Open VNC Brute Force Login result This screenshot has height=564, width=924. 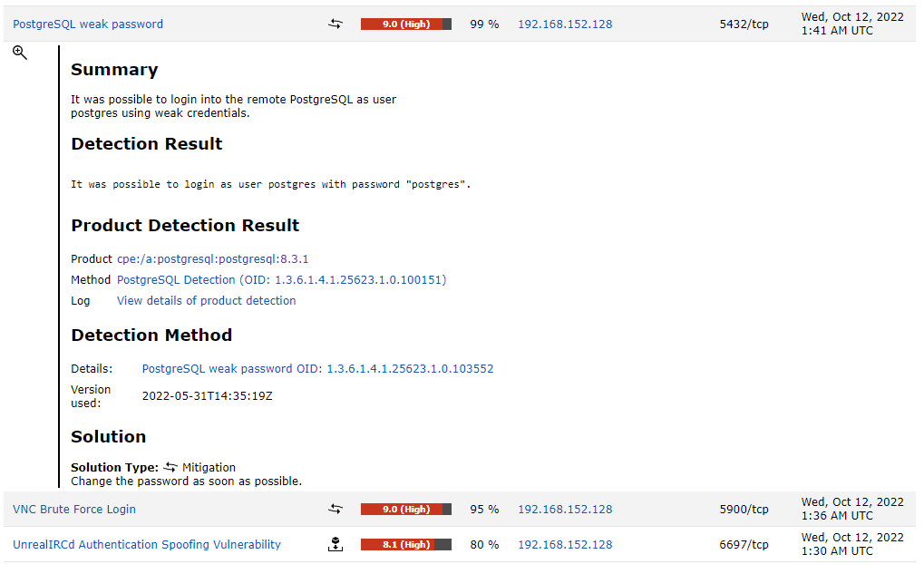coord(74,510)
